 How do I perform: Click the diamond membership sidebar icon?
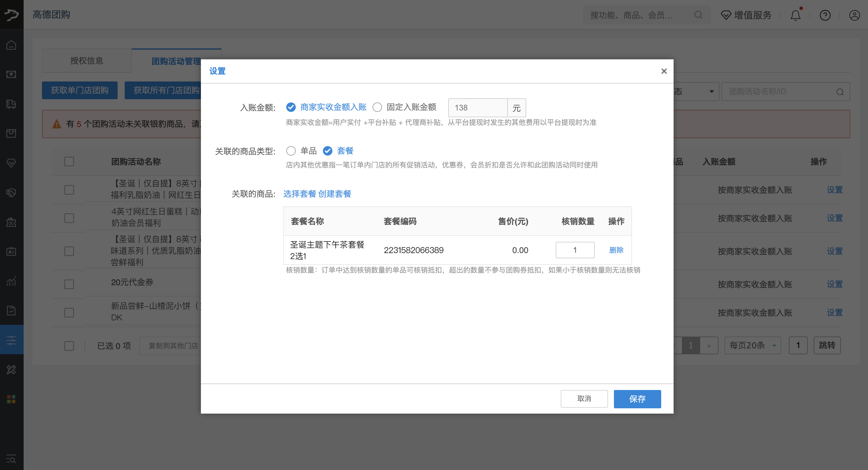click(x=11, y=163)
